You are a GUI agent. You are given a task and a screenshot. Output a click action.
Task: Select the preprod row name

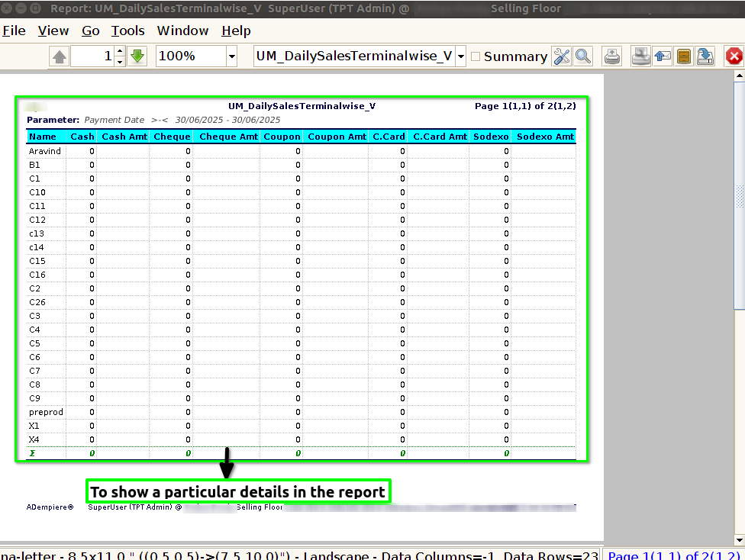(x=46, y=412)
